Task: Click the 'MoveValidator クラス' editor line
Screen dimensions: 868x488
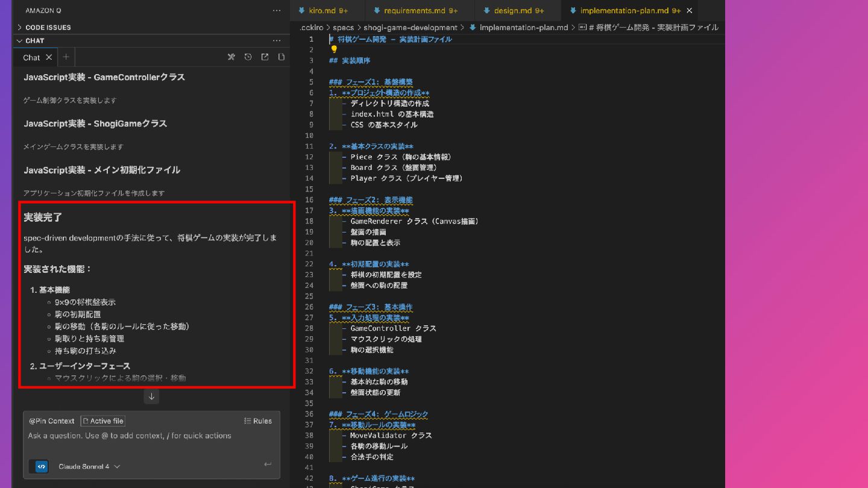Action: coord(391,435)
